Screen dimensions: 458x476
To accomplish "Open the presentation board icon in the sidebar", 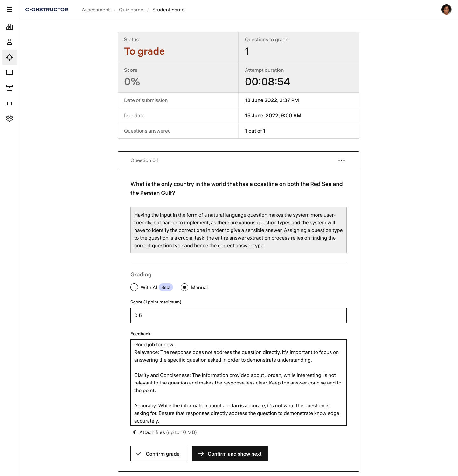I will pos(10,72).
